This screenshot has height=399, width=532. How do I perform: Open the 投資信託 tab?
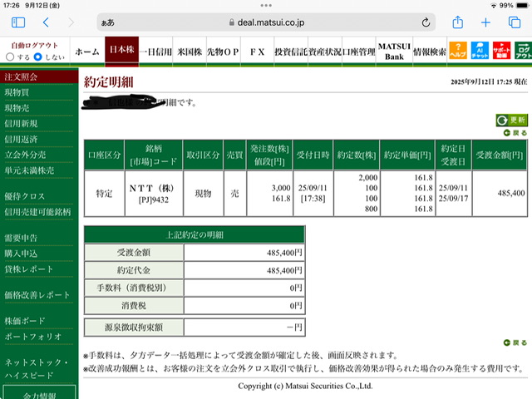tap(291, 52)
